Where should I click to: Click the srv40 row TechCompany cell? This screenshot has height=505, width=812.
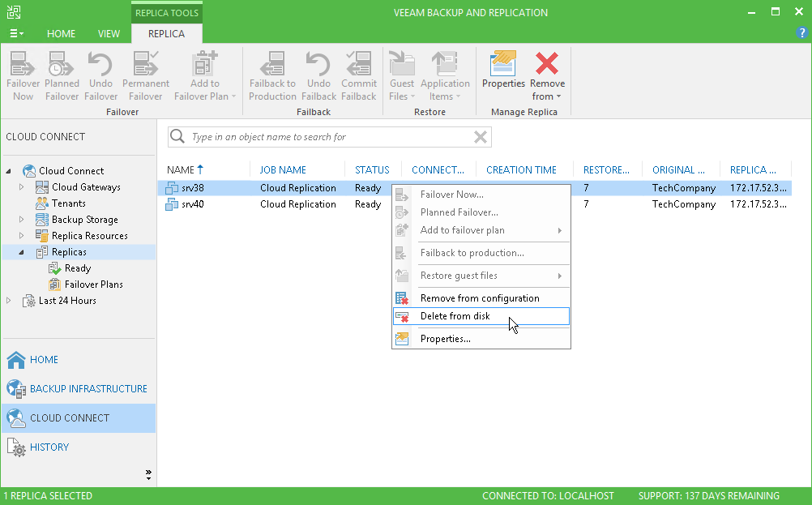[x=684, y=204]
